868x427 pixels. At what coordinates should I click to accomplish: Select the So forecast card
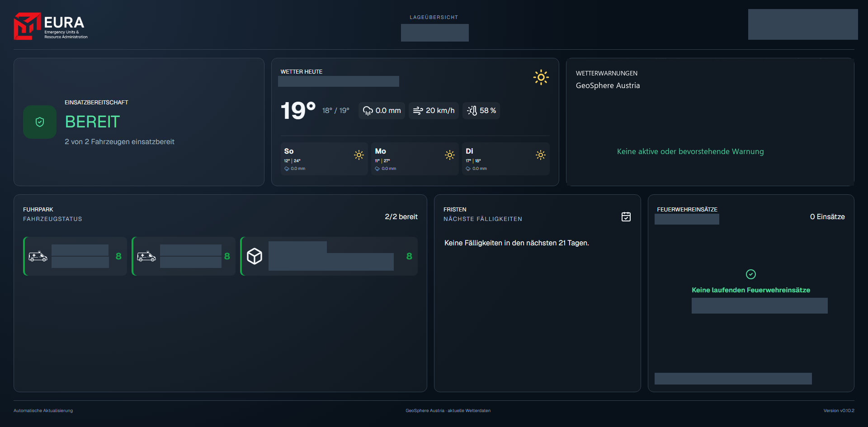pyautogui.click(x=324, y=159)
